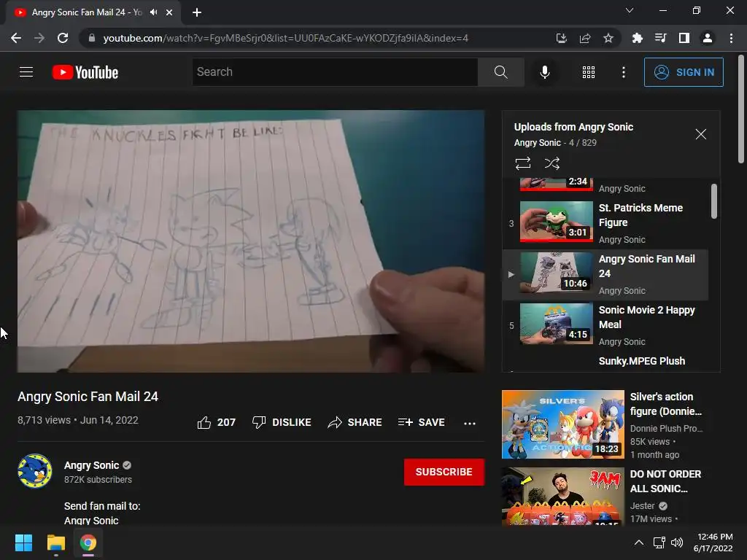Click the playlist panel scrollbar
Viewport: 747px width, 560px height.
coord(714,201)
